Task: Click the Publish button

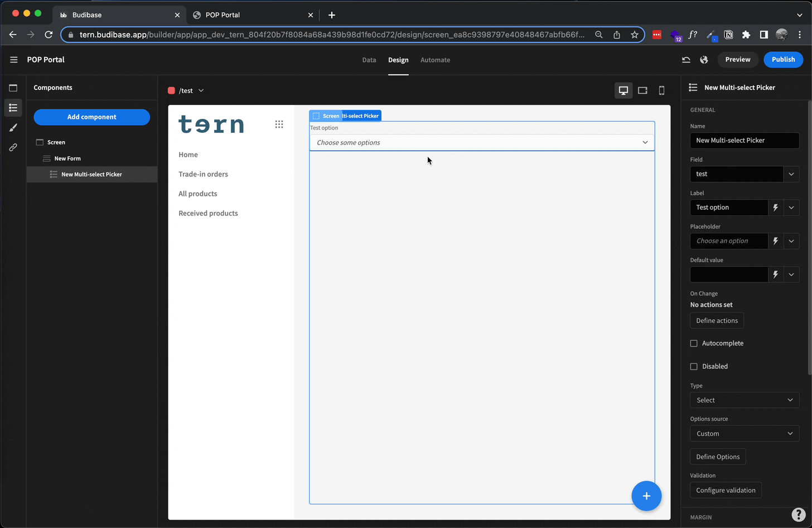Action: click(x=783, y=60)
